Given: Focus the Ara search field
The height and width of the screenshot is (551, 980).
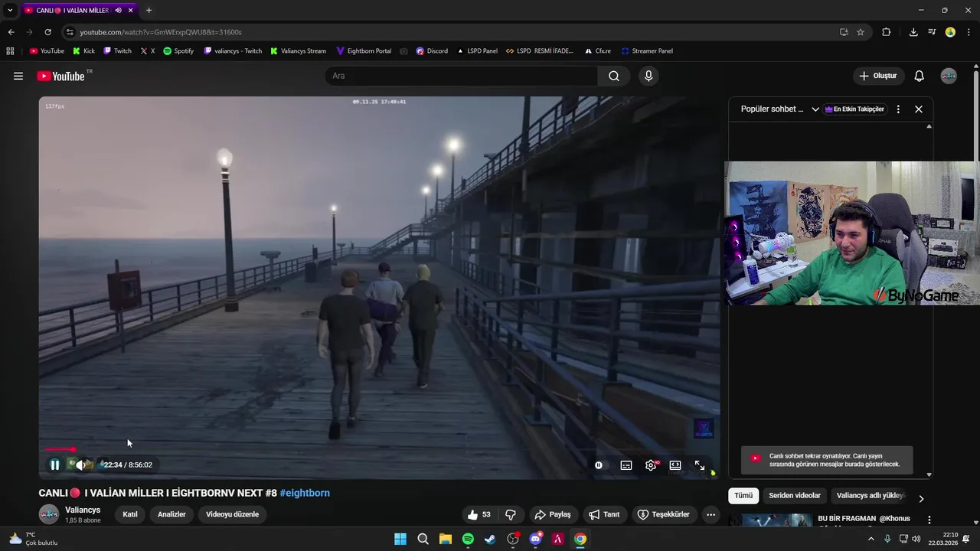Looking at the screenshot, I should (x=461, y=76).
